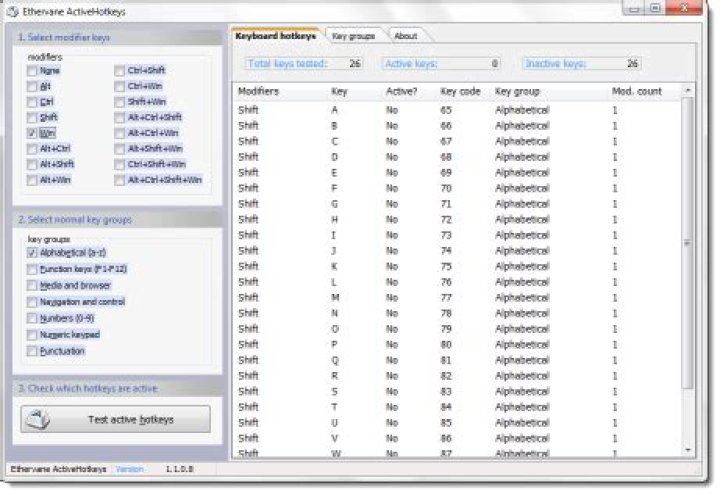Enable the Alt modifier checkbox
720x494 pixels.
click(x=32, y=86)
